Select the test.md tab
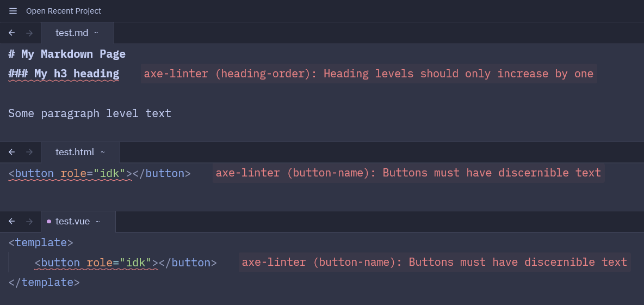The width and height of the screenshot is (644, 305). tap(72, 33)
